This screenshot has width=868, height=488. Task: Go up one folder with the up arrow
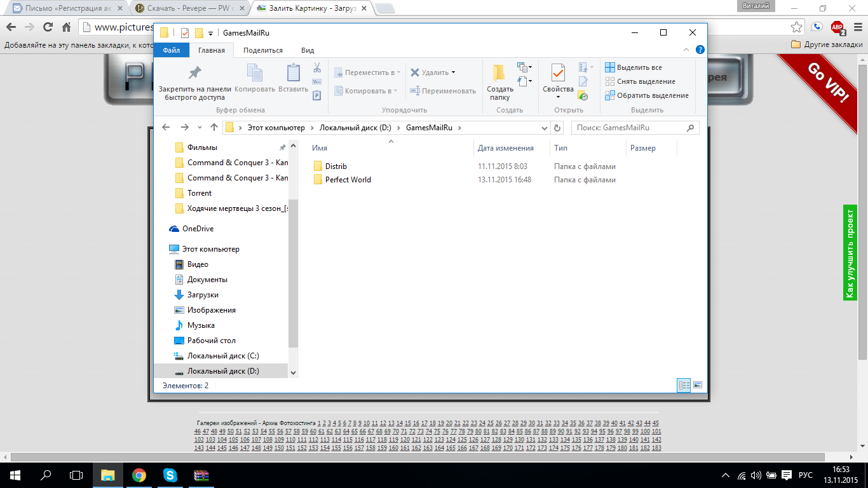(214, 128)
